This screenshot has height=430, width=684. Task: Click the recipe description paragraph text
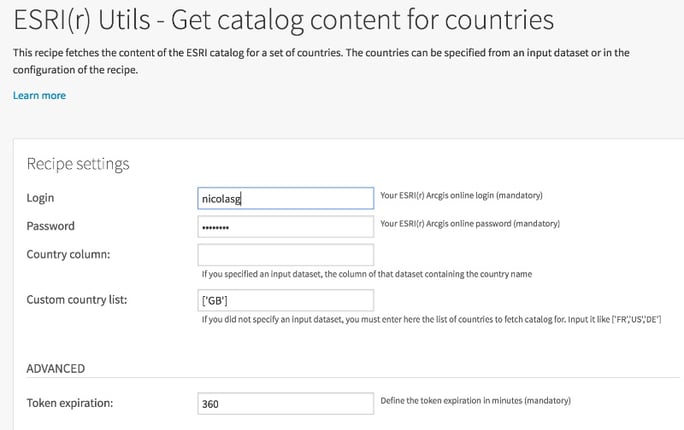tap(321, 61)
